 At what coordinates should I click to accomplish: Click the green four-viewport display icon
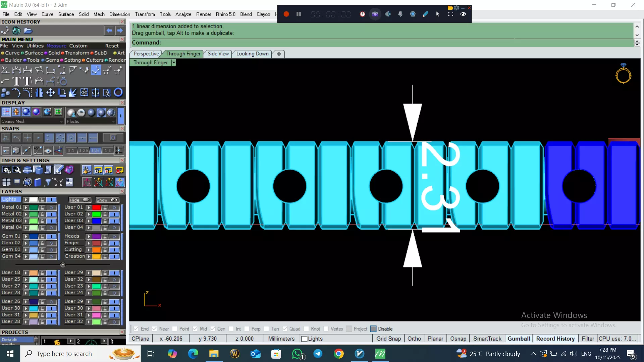coord(58,112)
